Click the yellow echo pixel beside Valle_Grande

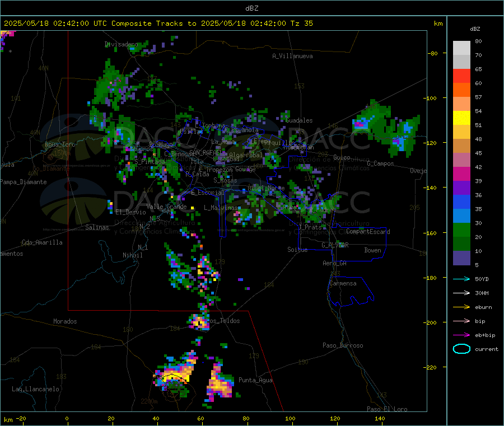[x=192, y=208]
